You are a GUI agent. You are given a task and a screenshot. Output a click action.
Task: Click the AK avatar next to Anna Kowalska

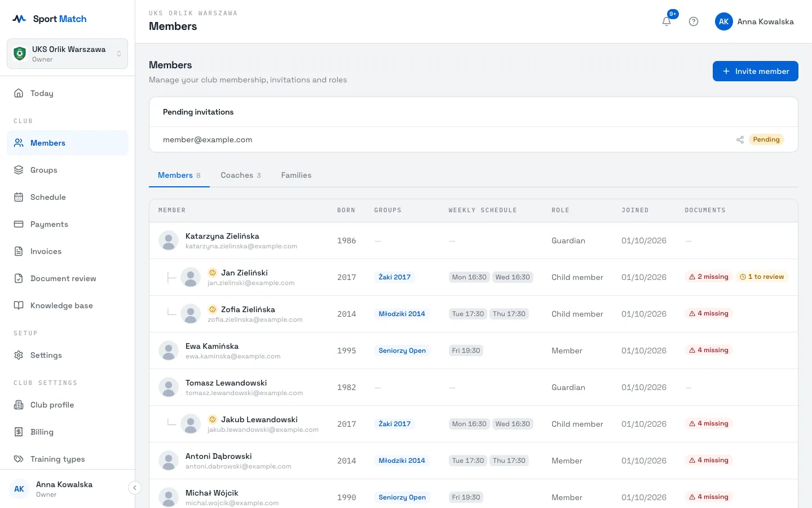pos(724,21)
